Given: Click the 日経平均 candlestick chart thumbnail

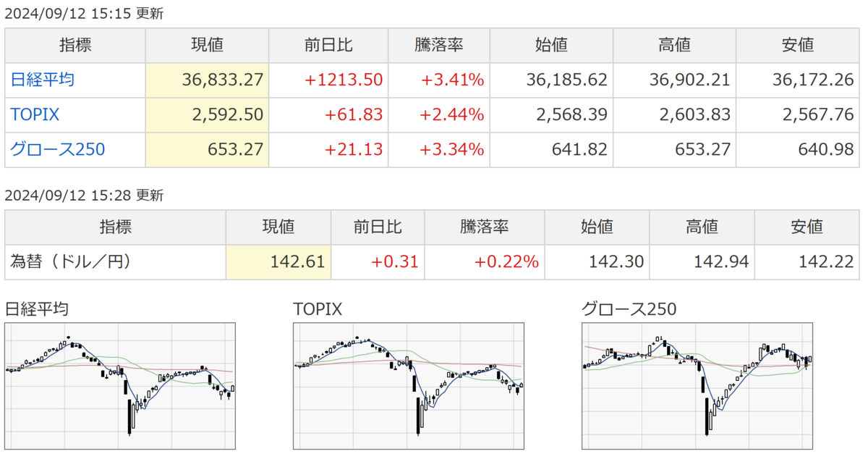Looking at the screenshot, I should 120,386.
